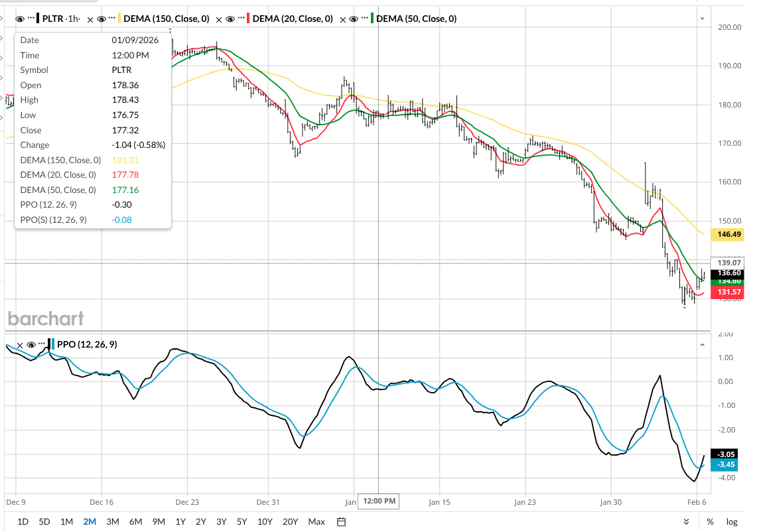
Task: Click the Change value -1.04 (-0.58%)
Action: (x=139, y=145)
